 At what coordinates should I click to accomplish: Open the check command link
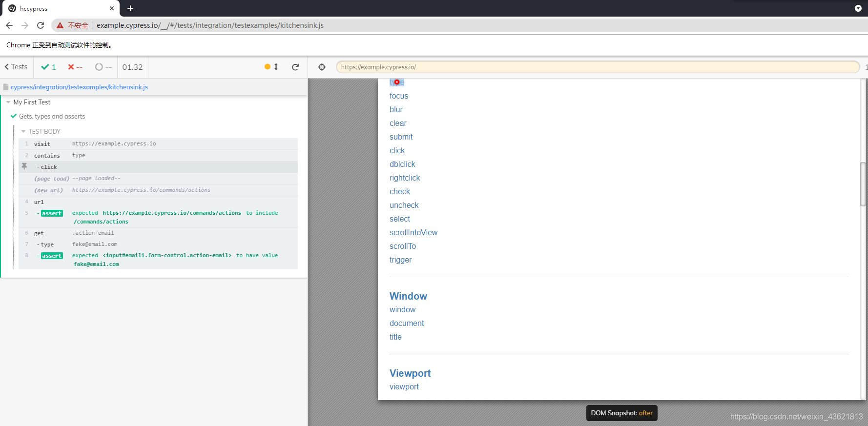[400, 192]
